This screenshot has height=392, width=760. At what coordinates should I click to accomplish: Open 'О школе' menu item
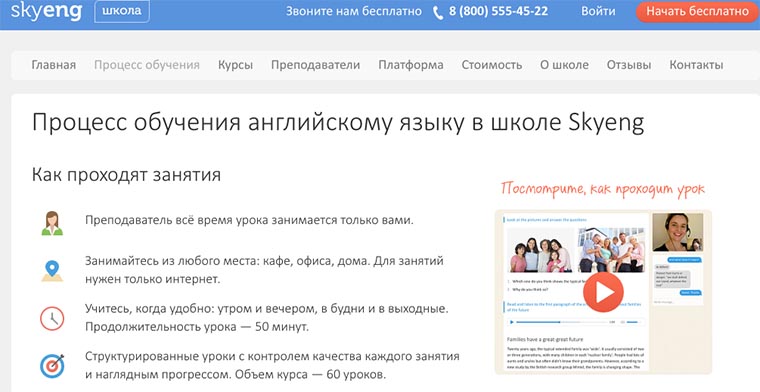[565, 65]
